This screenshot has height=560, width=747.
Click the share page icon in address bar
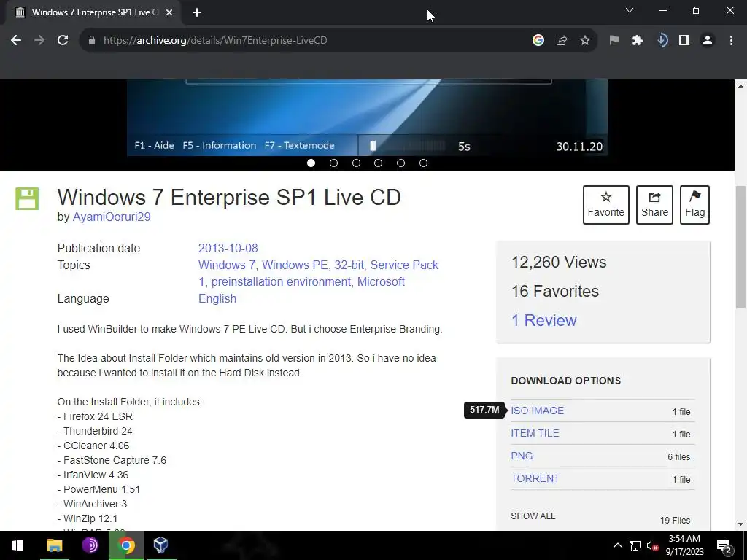pos(562,41)
